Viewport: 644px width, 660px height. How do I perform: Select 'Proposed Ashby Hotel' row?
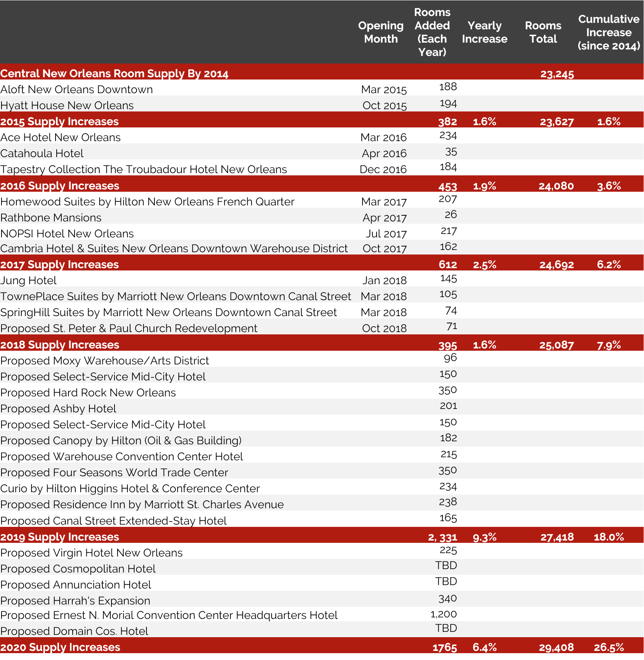click(58, 409)
